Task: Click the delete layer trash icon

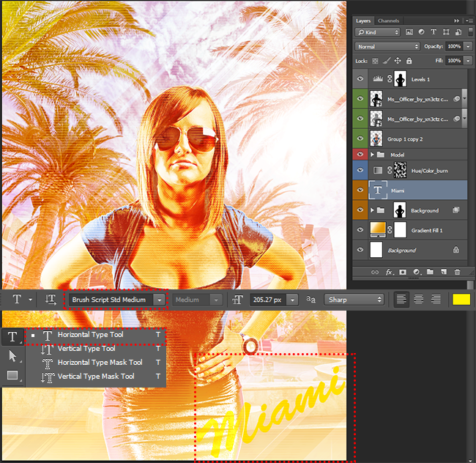Action: tap(458, 272)
